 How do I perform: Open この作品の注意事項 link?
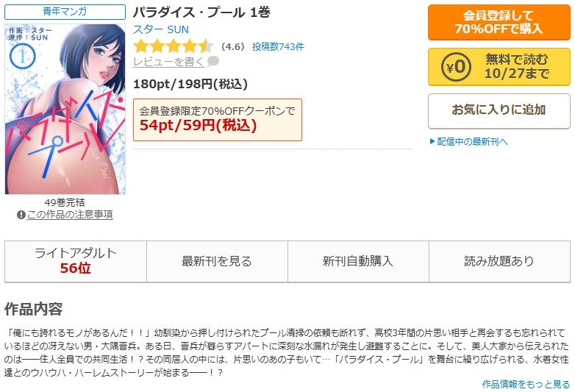pos(70,215)
